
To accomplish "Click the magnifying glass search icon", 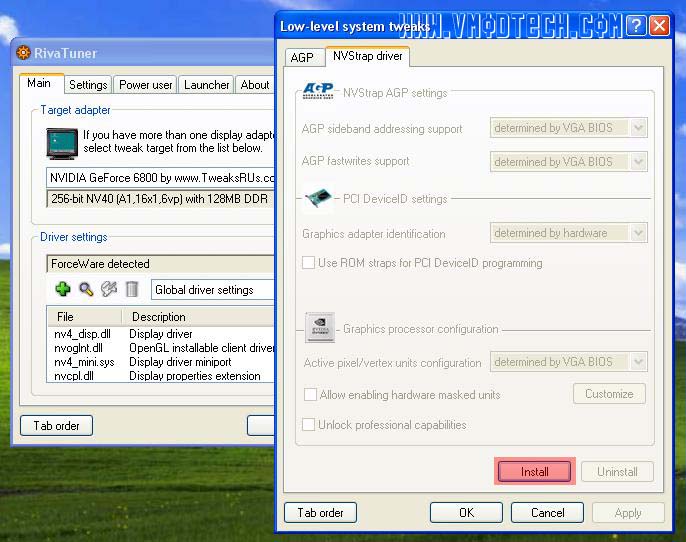I will click(x=86, y=289).
